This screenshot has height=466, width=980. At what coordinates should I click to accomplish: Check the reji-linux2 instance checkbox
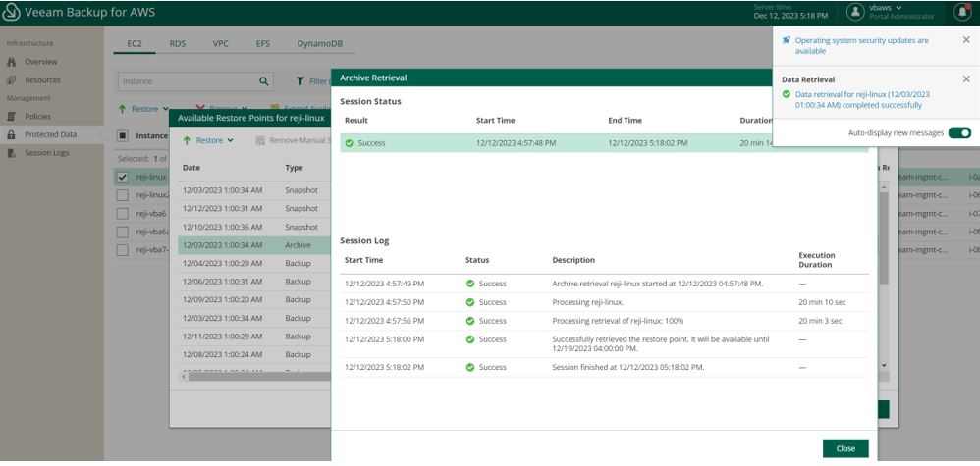coord(123,195)
